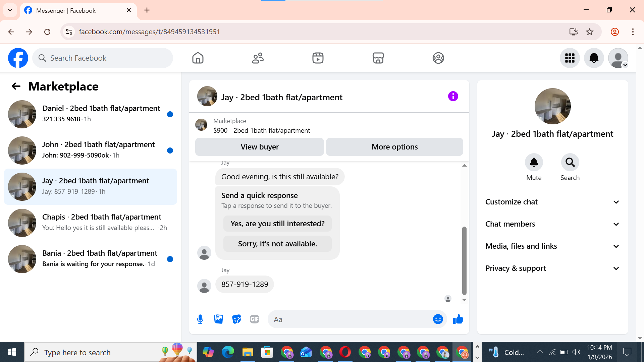Screen dimensions: 644x362
Task: Expand Chat members section
Action: pos(552,224)
